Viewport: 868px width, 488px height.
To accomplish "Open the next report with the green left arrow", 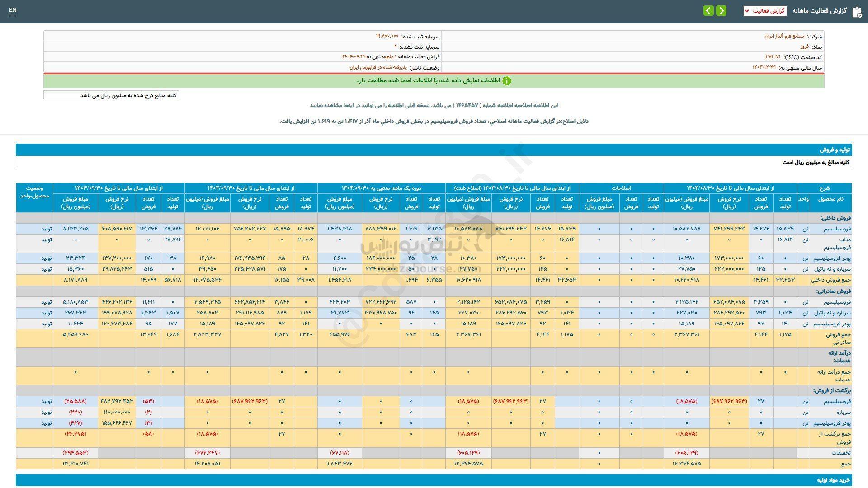I will 708,10.
